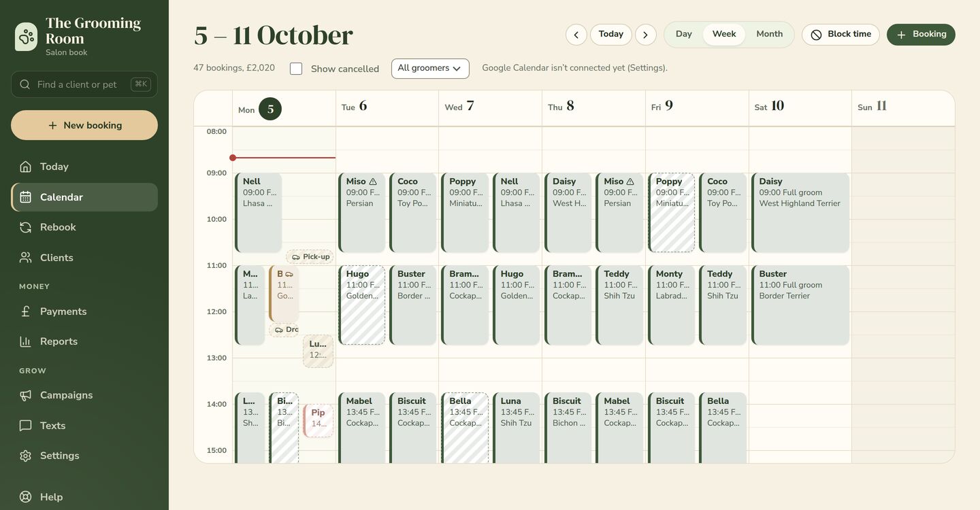Click the Help lifebuoy icon
This screenshot has height=510, width=980.
(25, 497)
